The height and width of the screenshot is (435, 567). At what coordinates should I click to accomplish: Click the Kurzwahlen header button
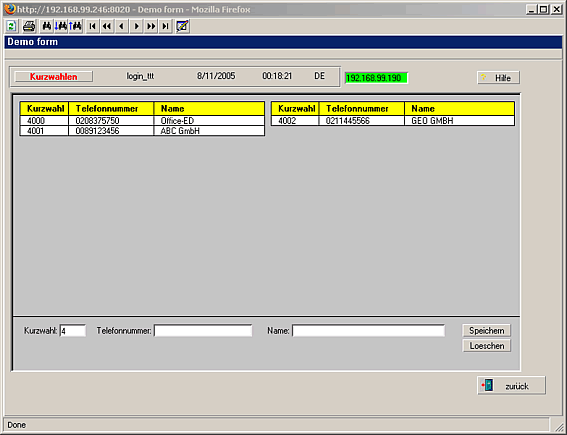pos(54,77)
